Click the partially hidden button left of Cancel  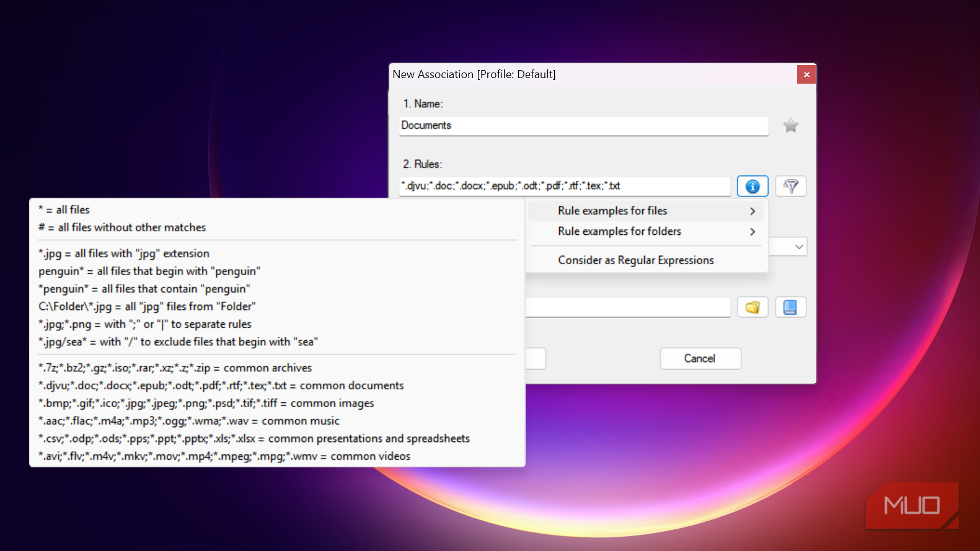click(536, 358)
